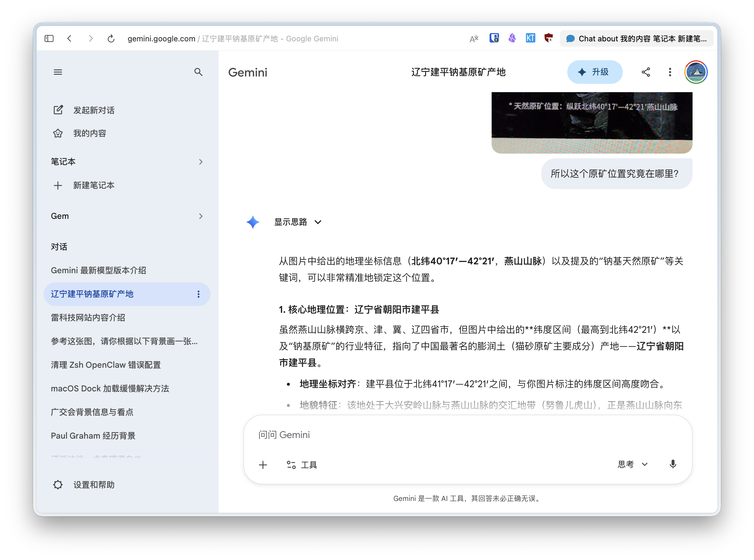754x560 pixels.
Task: Open three-dot menu on 辽宁建平钠基原矿产地
Action: (x=198, y=294)
